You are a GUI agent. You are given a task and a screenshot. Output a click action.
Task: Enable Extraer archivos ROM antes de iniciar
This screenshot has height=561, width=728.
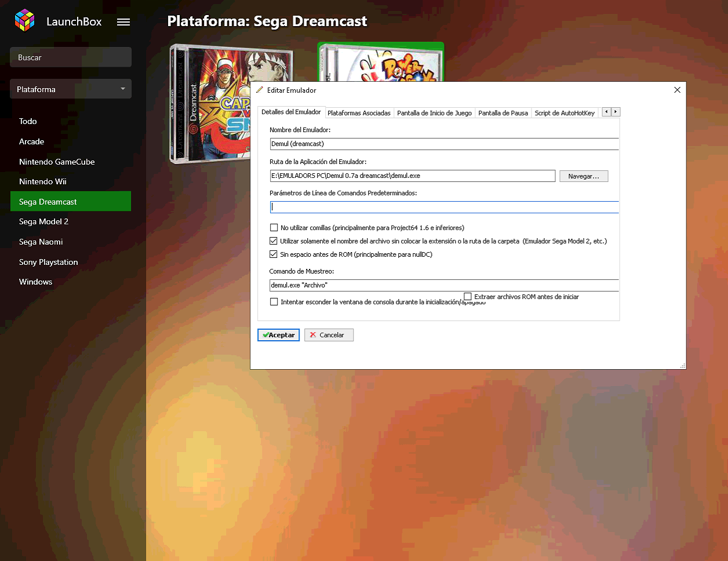(468, 297)
